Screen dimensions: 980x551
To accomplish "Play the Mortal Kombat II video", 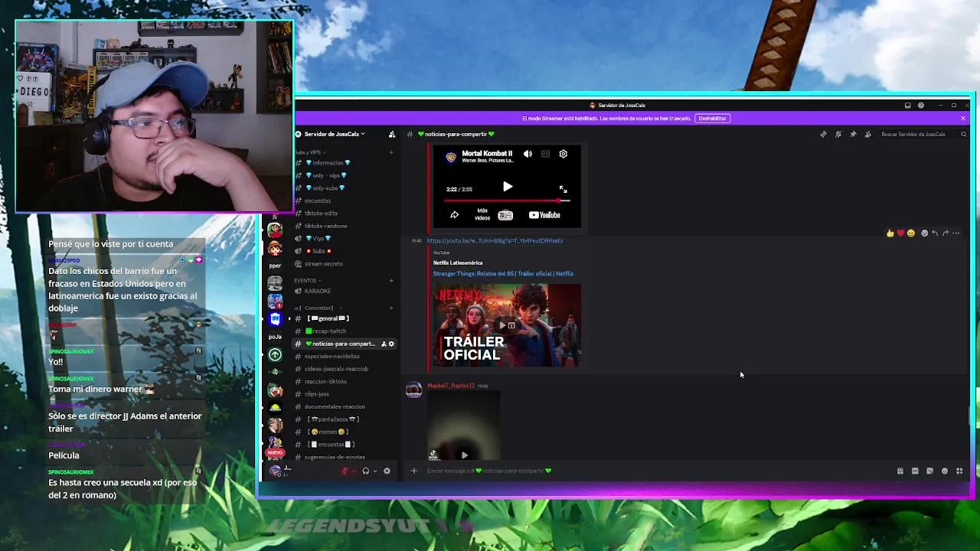I will pyautogui.click(x=507, y=187).
